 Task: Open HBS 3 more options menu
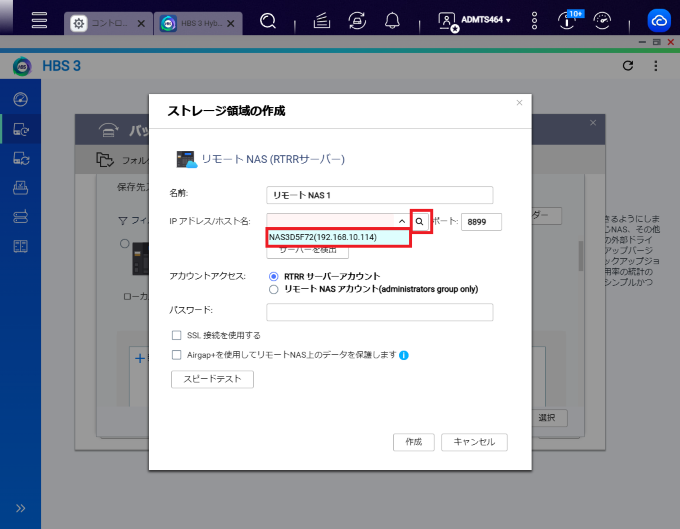(655, 66)
